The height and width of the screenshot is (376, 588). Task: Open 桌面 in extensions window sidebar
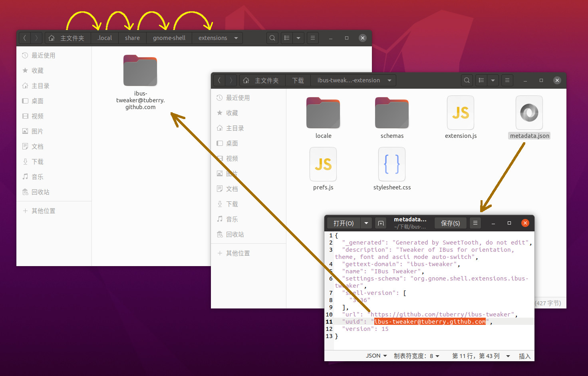54,101
